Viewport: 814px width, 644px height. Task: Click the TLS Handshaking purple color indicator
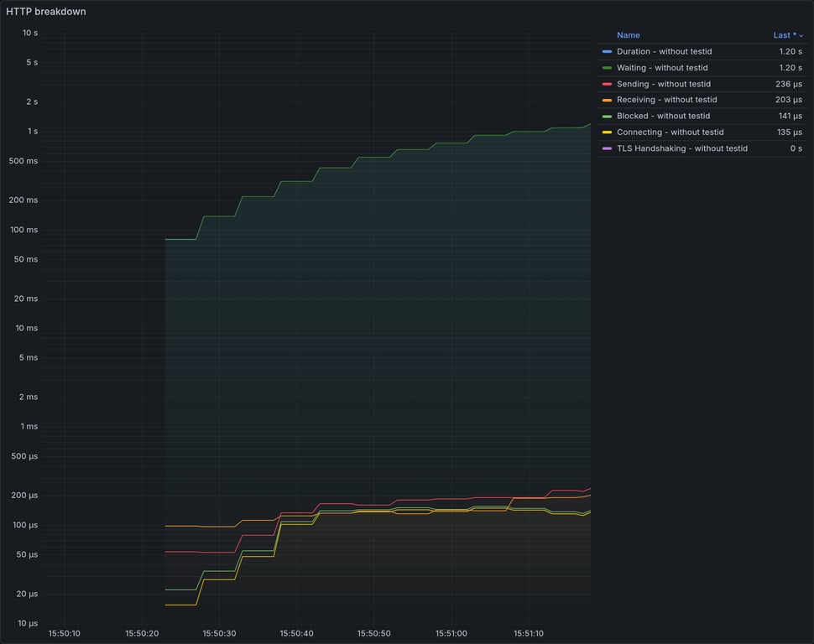coord(606,148)
